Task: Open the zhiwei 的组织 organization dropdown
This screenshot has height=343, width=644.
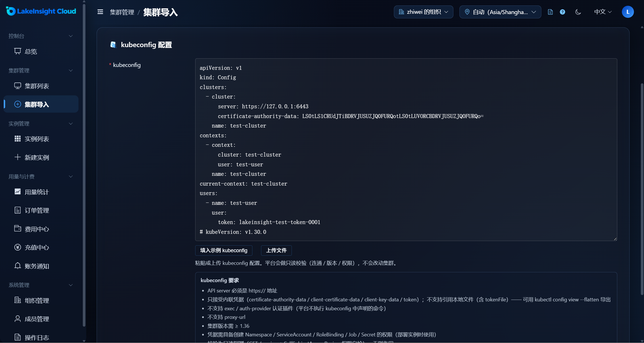Action: 423,12
